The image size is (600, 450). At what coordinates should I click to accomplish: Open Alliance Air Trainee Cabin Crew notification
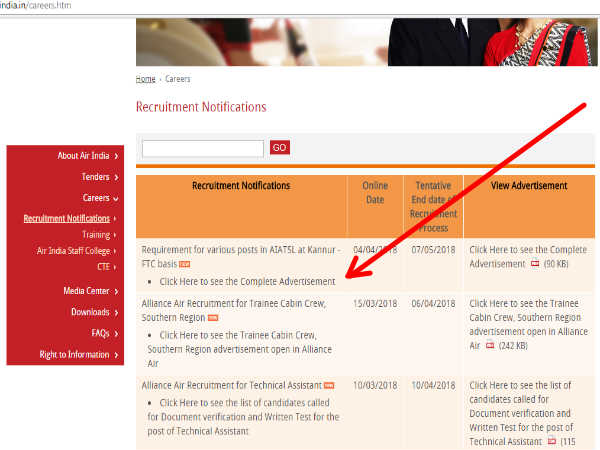point(234,310)
